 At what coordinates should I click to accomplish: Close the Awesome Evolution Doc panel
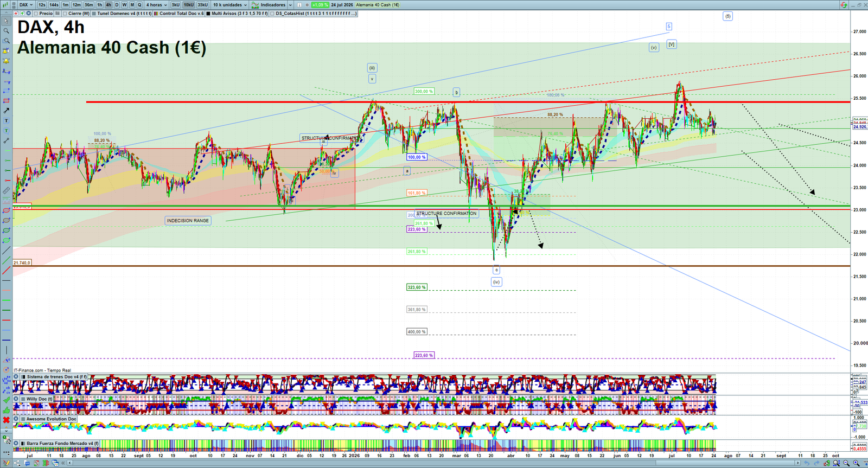coord(16,419)
